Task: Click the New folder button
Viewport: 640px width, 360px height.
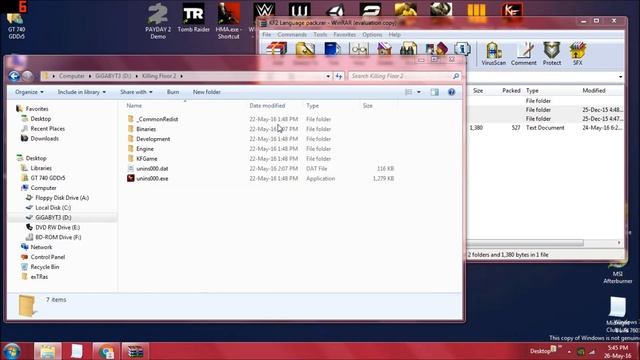Action: pos(207,92)
